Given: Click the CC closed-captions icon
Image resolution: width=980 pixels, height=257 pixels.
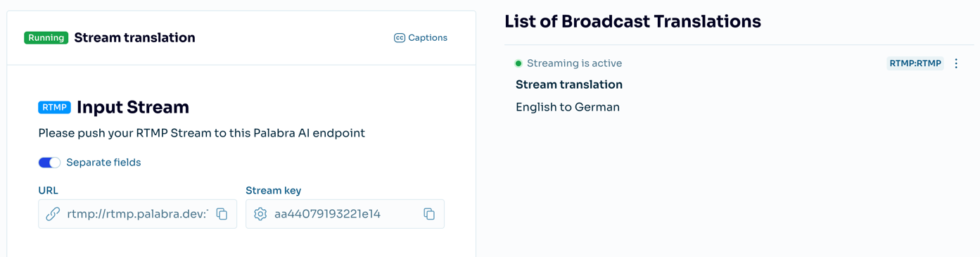Looking at the screenshot, I should pos(399,38).
